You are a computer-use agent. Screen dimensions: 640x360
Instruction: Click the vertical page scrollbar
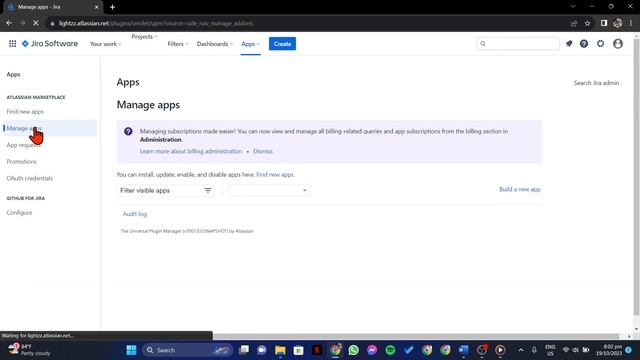(636, 177)
